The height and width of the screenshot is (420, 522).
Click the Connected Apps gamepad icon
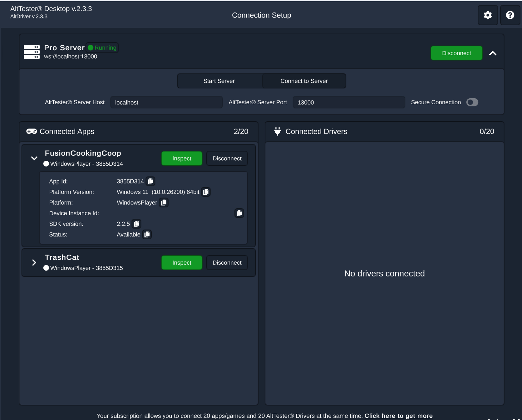32,131
